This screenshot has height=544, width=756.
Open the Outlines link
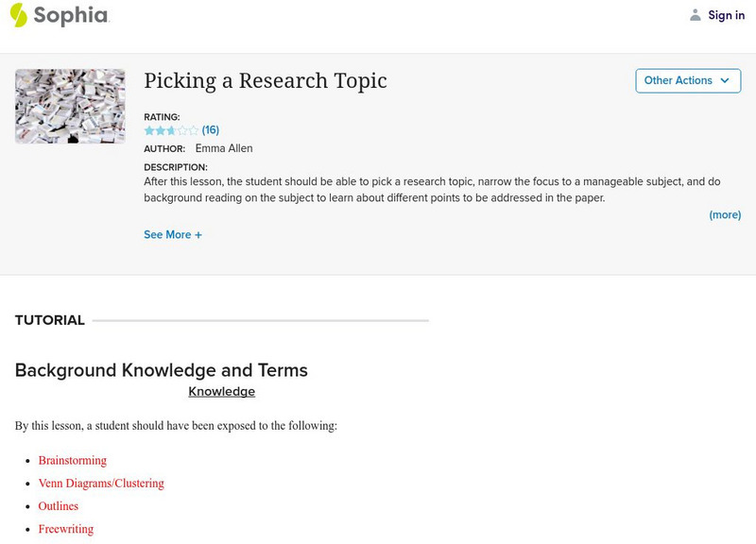coord(59,506)
